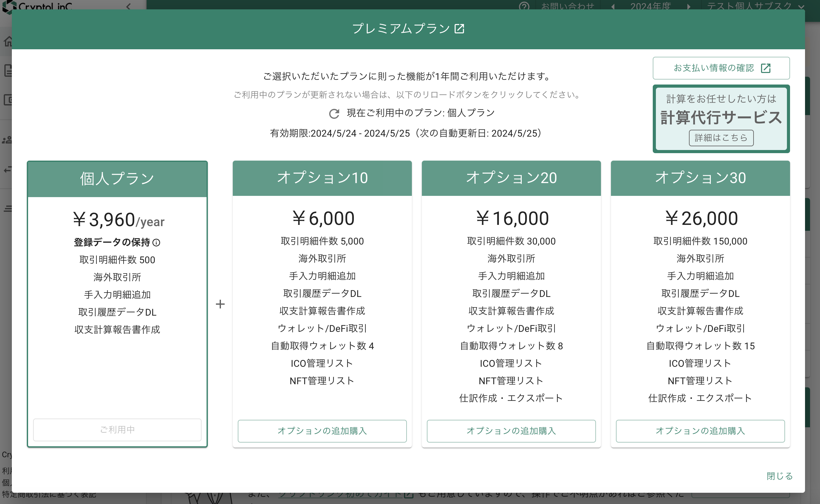Image resolution: width=820 pixels, height=504 pixels.
Task: Collapse the sidebar with chevron icon
Action: coord(129,6)
